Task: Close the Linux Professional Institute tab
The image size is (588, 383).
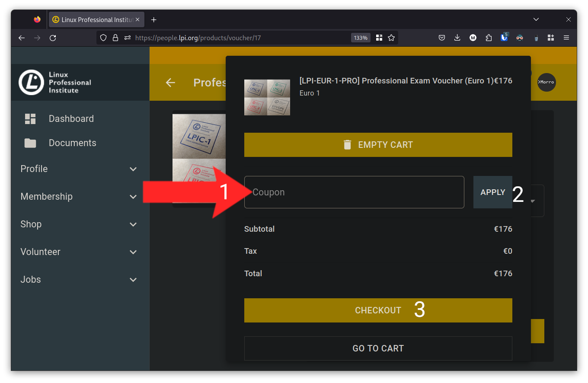Action: (138, 19)
